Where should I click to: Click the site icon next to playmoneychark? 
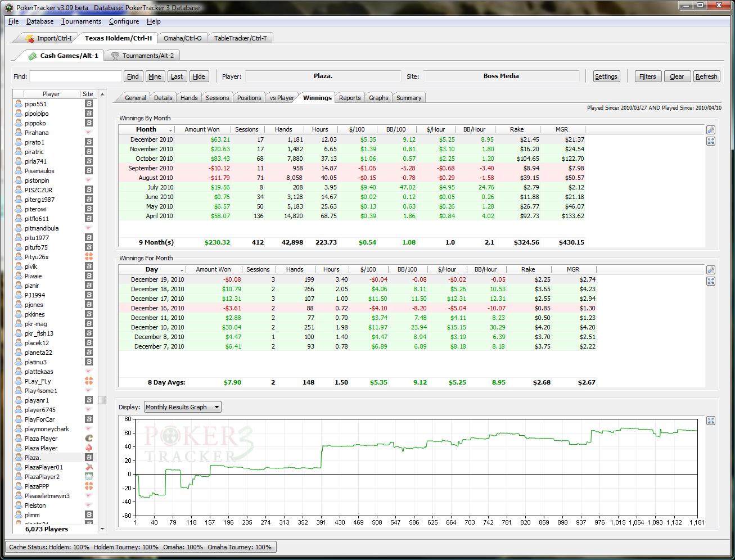tap(89, 429)
